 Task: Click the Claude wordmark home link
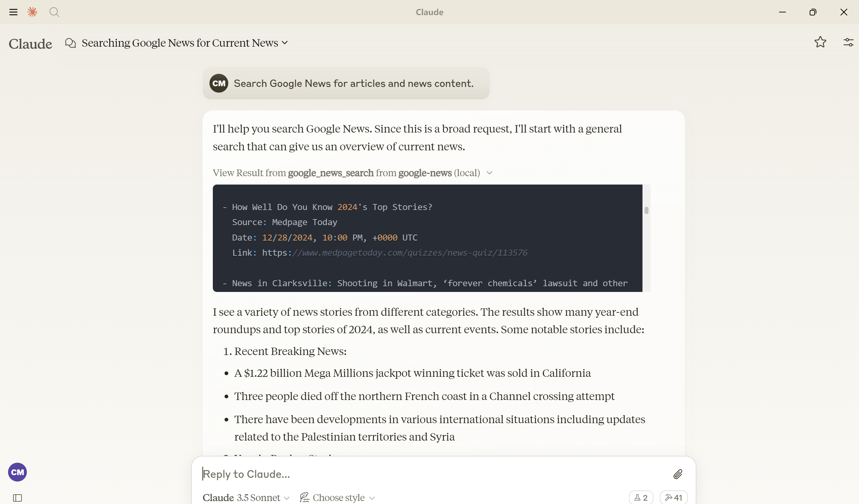pyautogui.click(x=30, y=44)
